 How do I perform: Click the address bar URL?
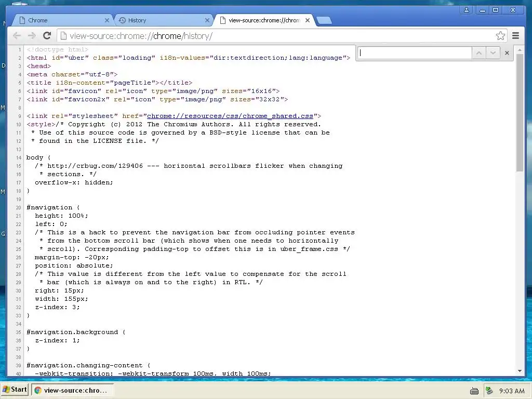click(x=141, y=36)
